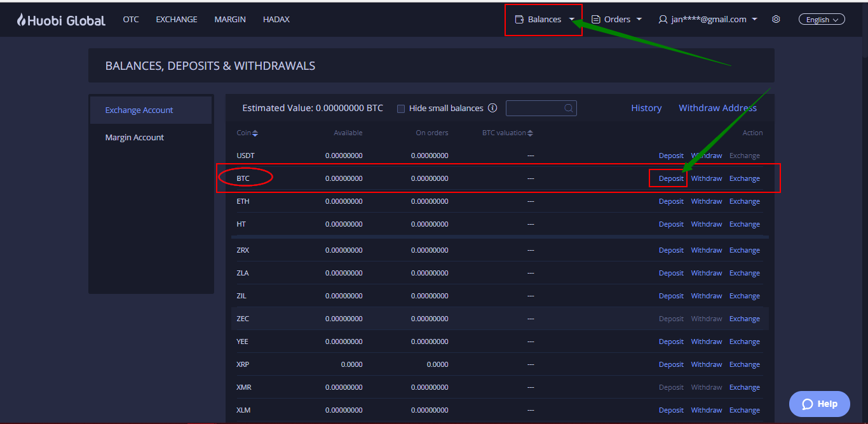Select the Exchange Account tab

coord(151,110)
